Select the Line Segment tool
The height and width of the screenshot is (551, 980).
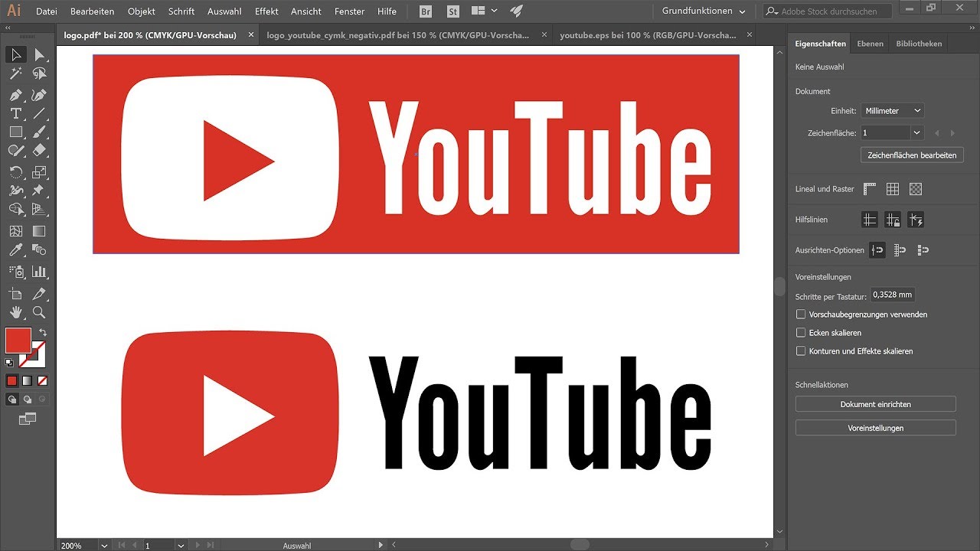click(x=39, y=113)
